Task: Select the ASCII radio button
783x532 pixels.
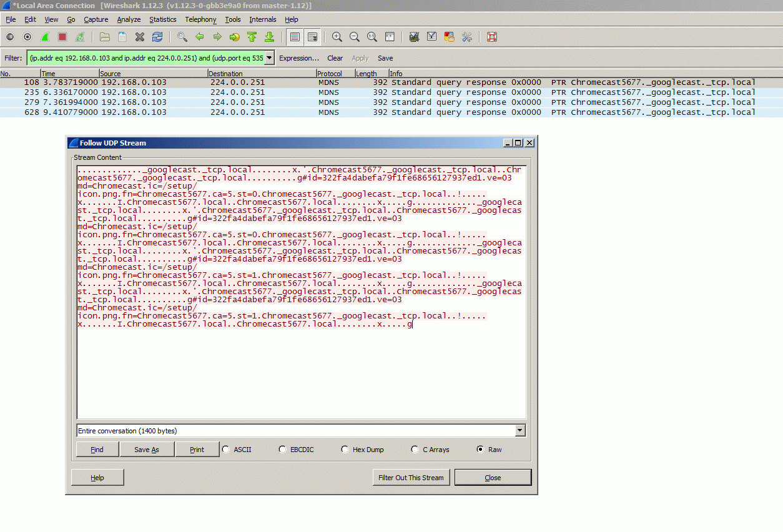Action: click(225, 449)
